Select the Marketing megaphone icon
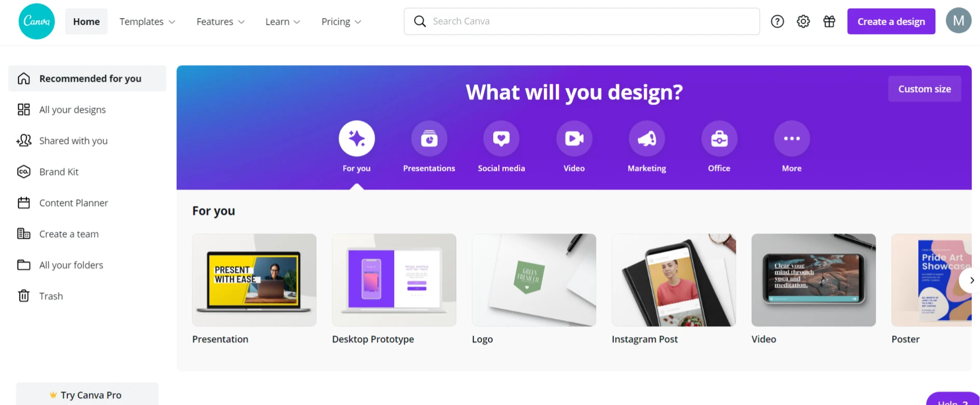 pyautogui.click(x=647, y=138)
